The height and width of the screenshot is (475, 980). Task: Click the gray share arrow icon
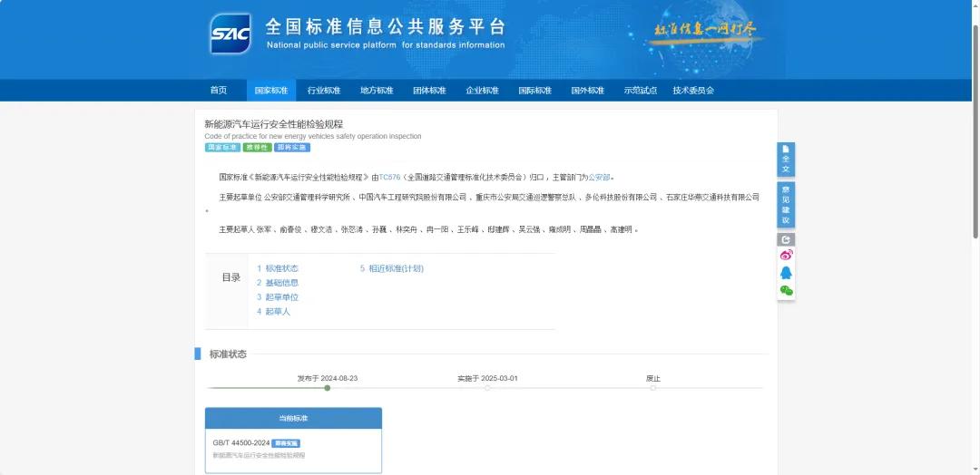(x=786, y=239)
